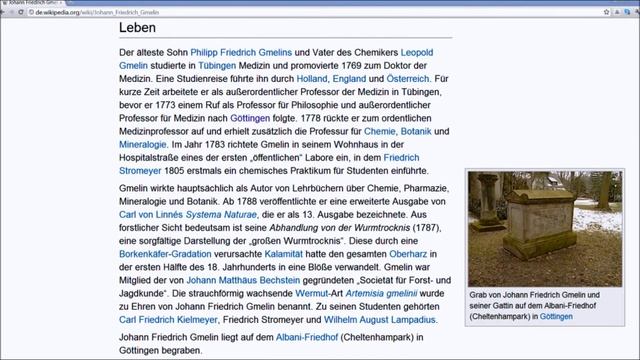Open the Borkenkäfer-Gradation link
This screenshot has height=360, width=640.
tap(165, 254)
